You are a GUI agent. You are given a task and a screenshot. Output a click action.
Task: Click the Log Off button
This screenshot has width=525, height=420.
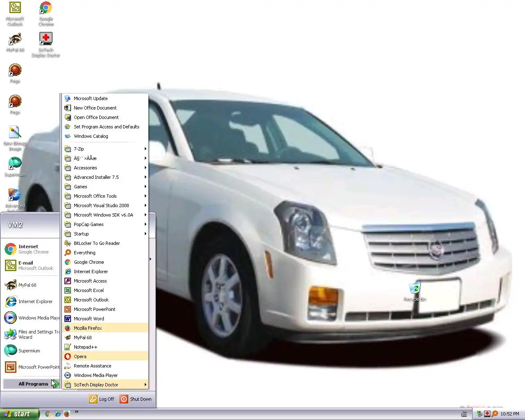tap(102, 399)
